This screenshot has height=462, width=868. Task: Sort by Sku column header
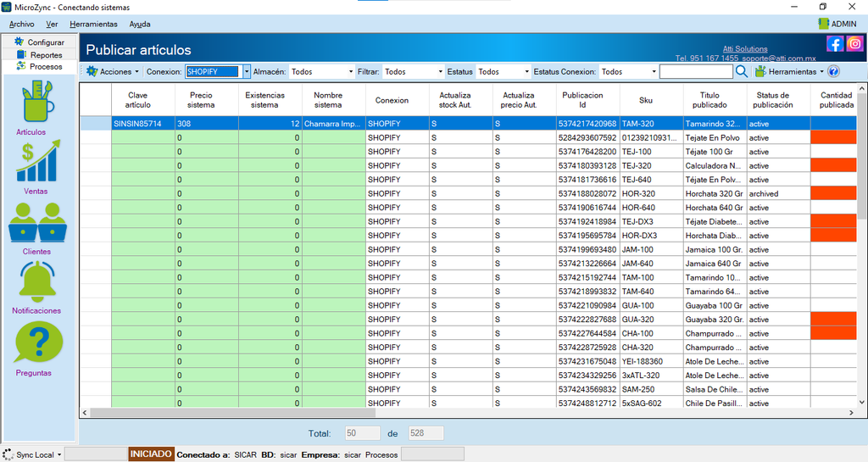click(x=652, y=100)
